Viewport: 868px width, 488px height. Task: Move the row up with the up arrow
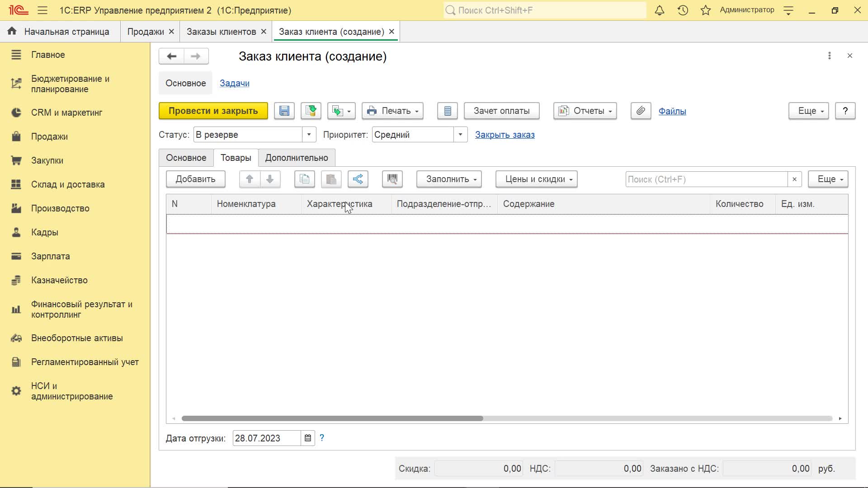pos(250,179)
